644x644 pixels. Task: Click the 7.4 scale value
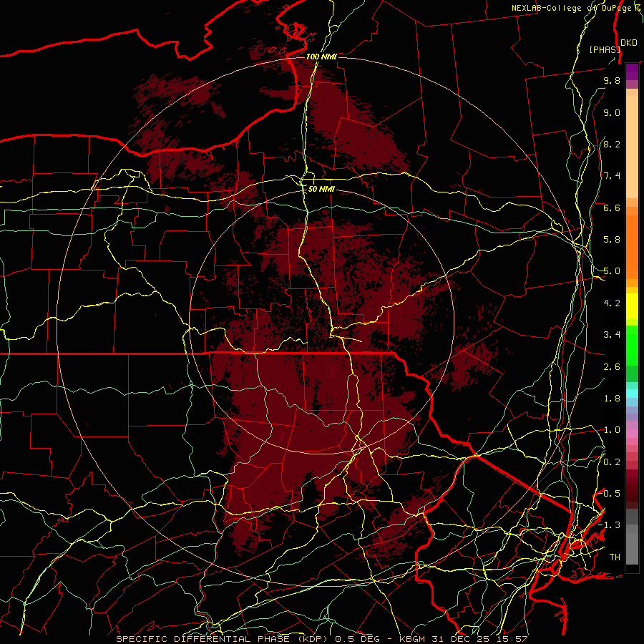pos(612,176)
